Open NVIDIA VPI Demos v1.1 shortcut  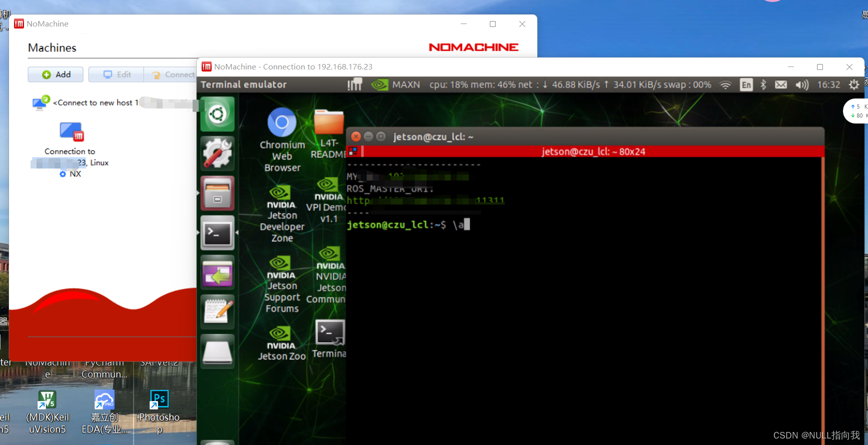coord(327,200)
